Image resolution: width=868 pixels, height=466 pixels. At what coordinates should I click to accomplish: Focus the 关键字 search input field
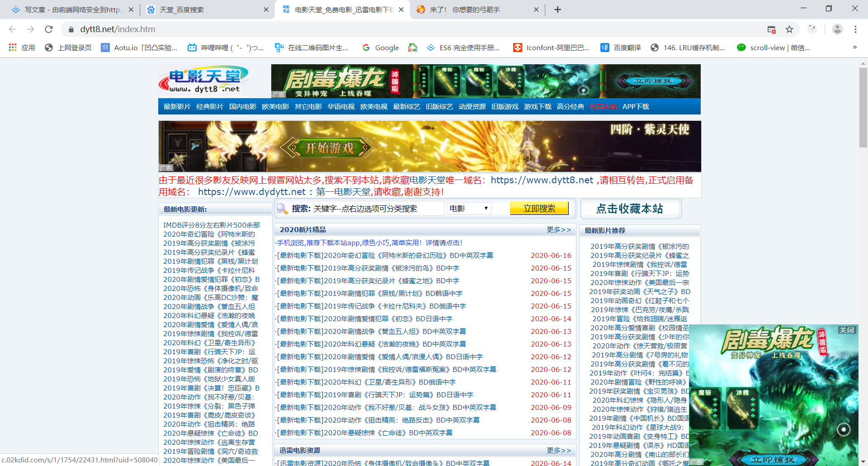pos(378,209)
